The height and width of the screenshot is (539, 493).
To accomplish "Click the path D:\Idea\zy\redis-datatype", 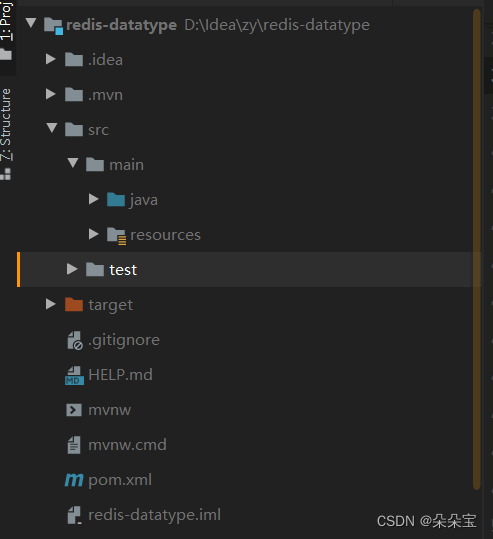I will pos(277,25).
